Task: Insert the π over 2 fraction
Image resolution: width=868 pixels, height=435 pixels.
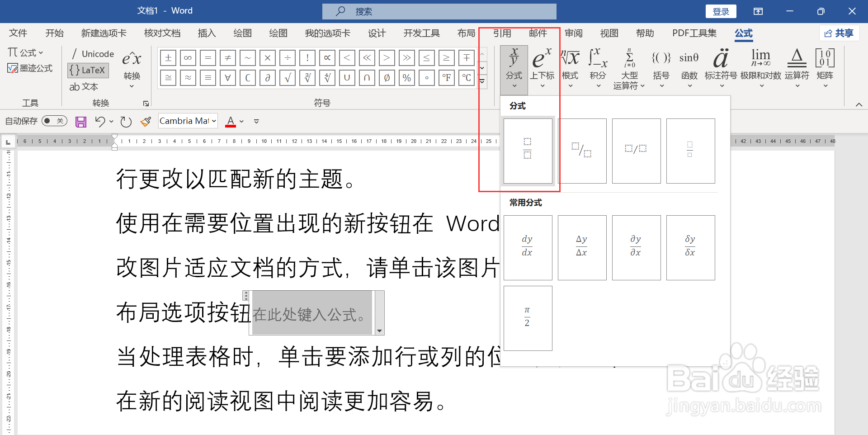Action: coord(528,318)
